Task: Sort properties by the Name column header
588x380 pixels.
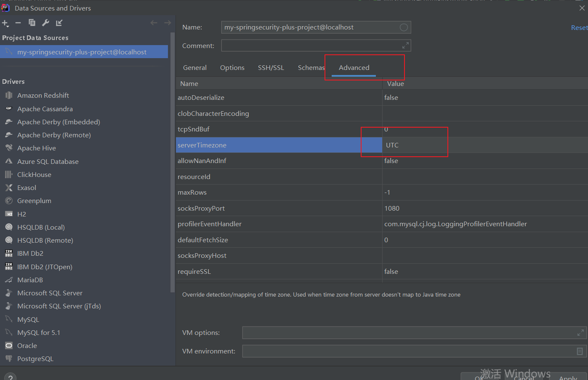Action: pos(279,83)
